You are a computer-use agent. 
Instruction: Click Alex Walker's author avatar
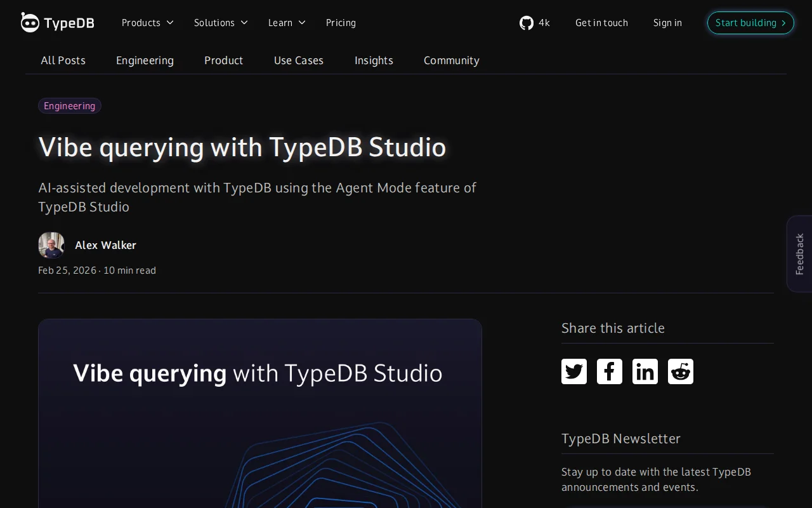[x=51, y=245]
